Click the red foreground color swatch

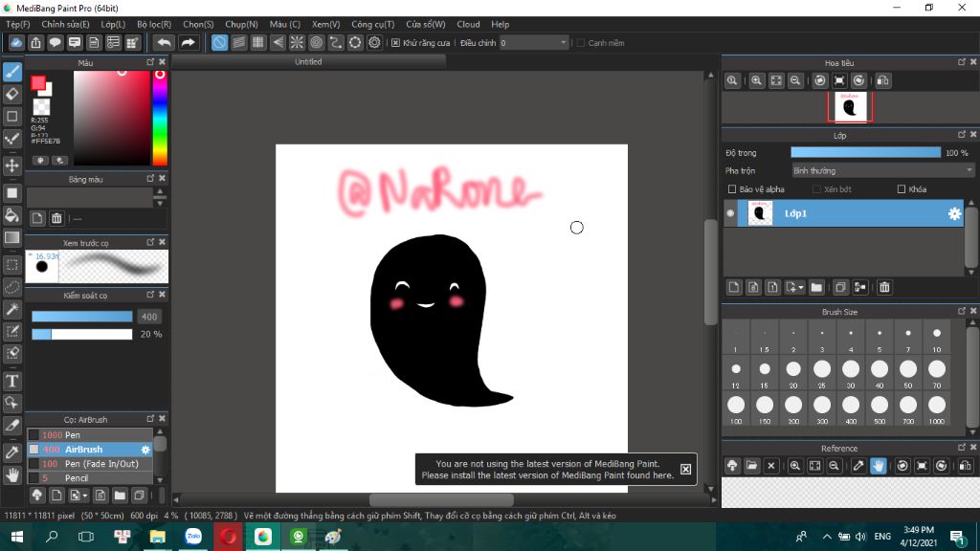coord(38,82)
